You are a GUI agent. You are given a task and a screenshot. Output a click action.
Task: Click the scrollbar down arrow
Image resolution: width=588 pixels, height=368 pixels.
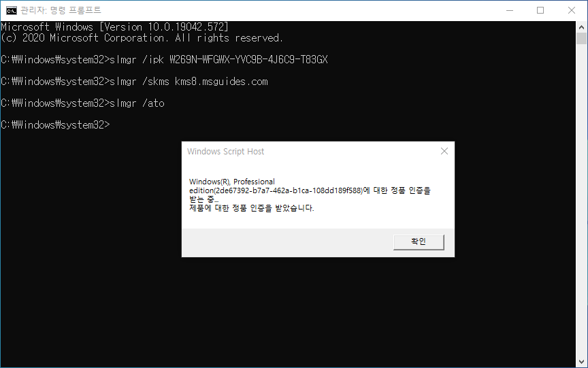click(x=581, y=362)
